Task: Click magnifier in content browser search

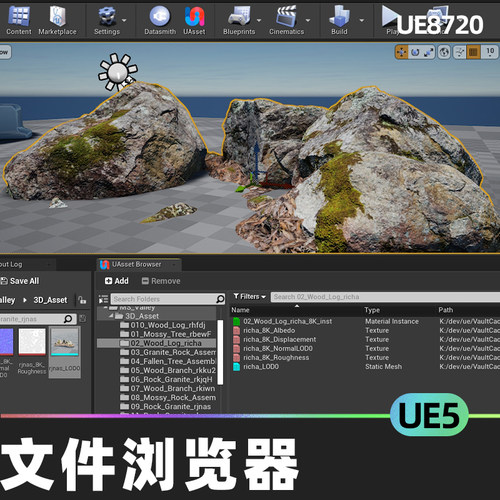Action: click(68, 319)
